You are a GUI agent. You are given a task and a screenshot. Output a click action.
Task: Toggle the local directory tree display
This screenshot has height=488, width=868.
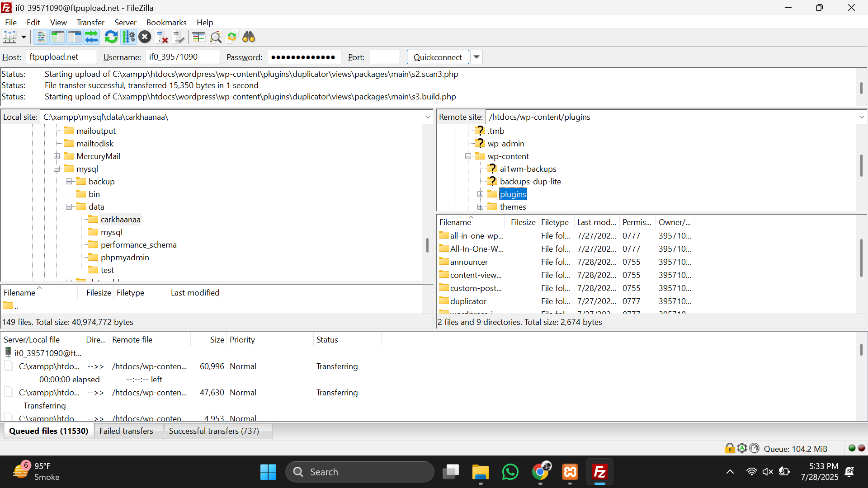tap(58, 37)
